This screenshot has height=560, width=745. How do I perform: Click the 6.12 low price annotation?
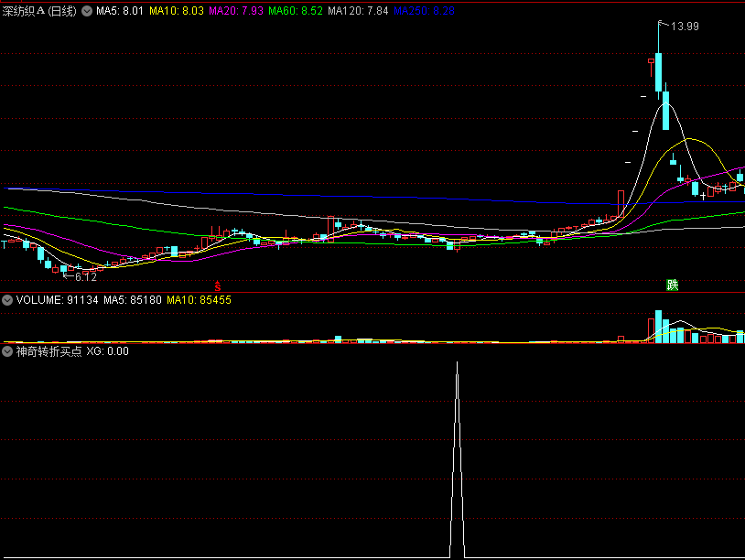(85, 277)
